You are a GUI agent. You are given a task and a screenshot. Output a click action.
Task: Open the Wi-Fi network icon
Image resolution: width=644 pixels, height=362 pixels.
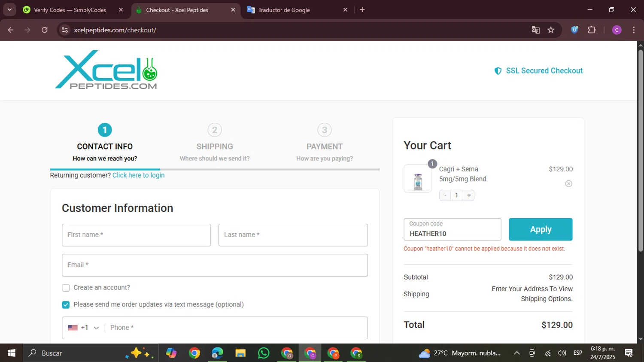coord(547,353)
